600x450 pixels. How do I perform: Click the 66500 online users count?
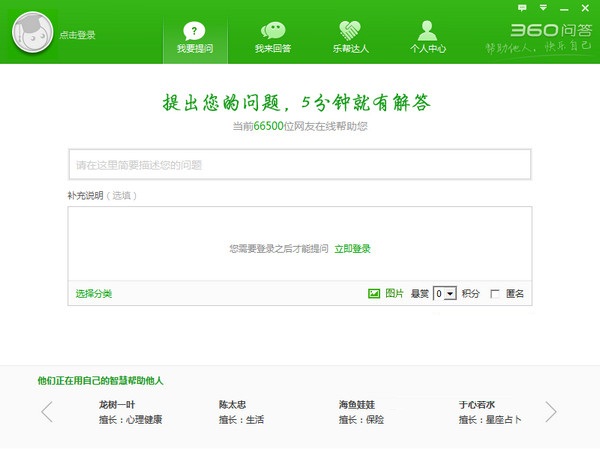click(x=268, y=126)
